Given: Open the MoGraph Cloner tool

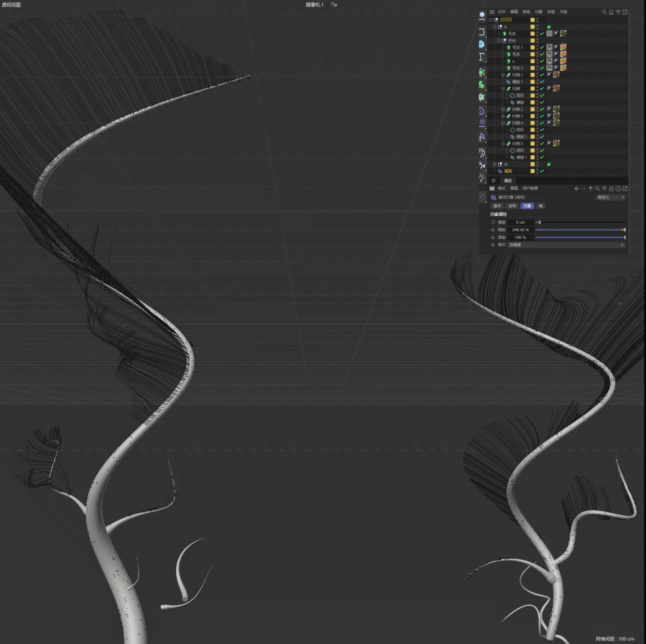Looking at the screenshot, I should click(481, 97).
